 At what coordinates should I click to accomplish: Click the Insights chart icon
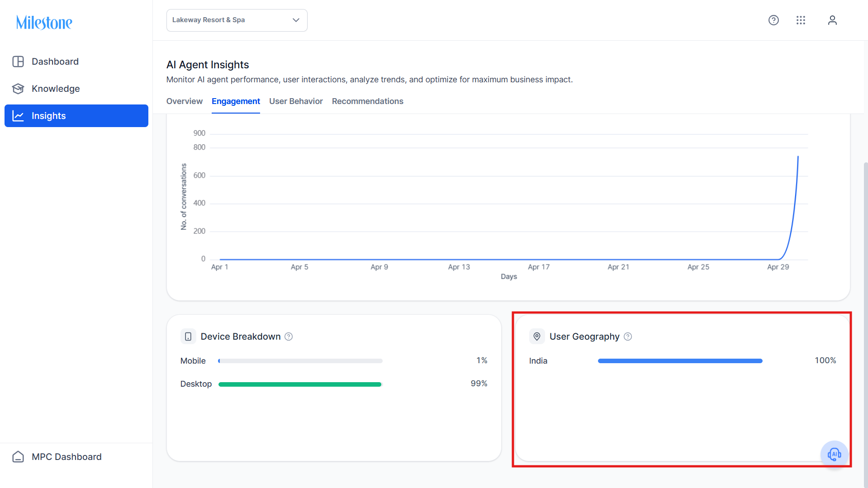coord(18,116)
